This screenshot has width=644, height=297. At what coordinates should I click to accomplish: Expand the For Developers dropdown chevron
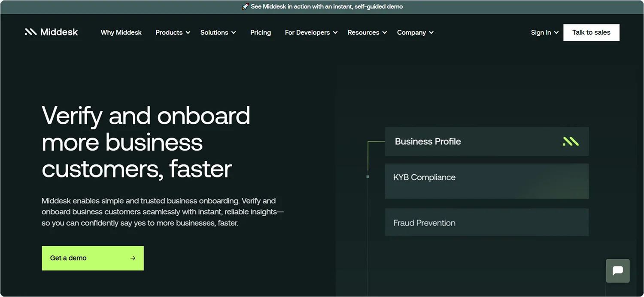335,33
